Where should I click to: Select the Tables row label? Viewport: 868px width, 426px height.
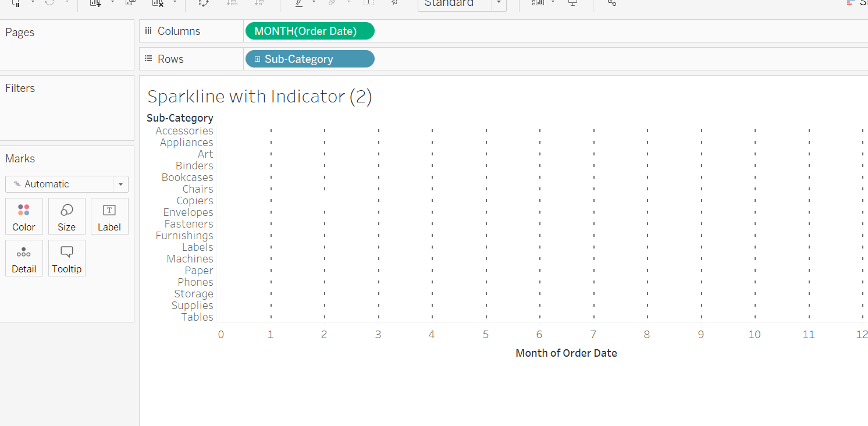click(197, 317)
